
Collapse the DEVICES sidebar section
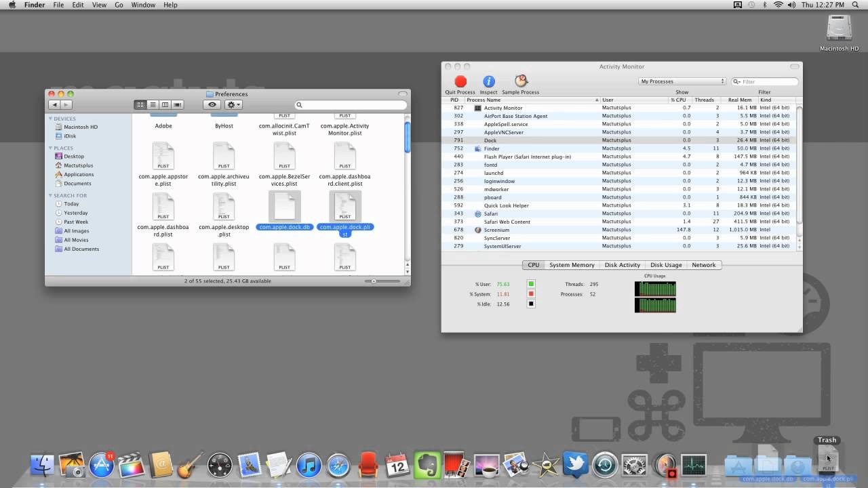[51, 119]
